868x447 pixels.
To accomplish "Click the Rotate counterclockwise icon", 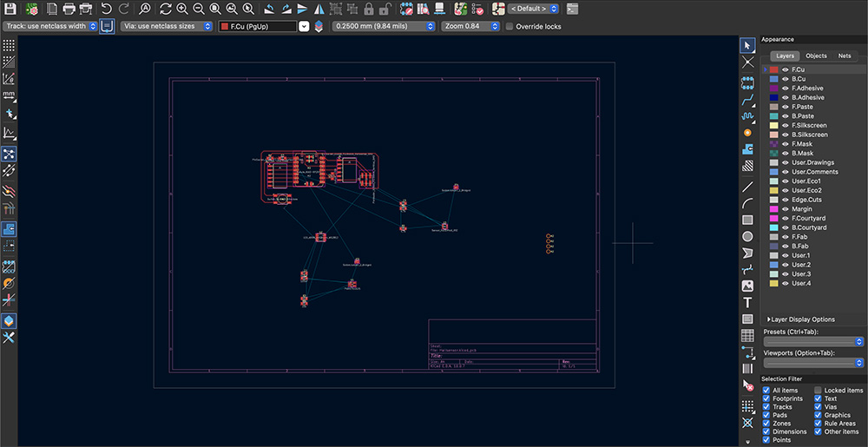I will 268,9.
